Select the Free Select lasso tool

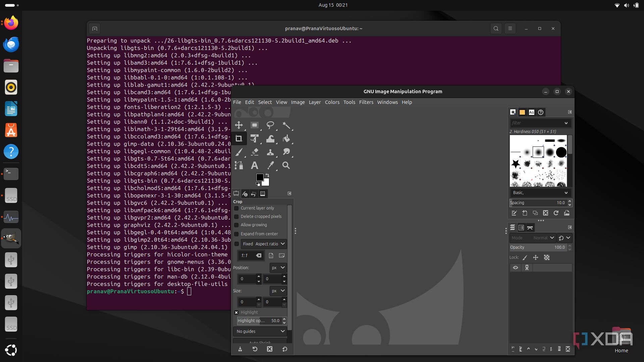point(270,125)
